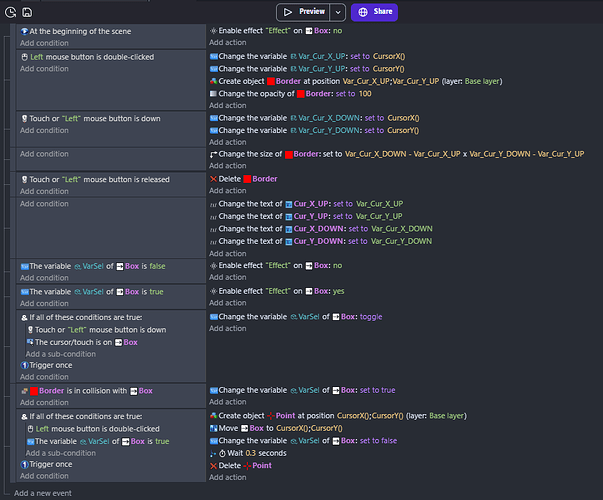
Task: Select 'VarSel of Box: set to false' action
Action: 303,441
